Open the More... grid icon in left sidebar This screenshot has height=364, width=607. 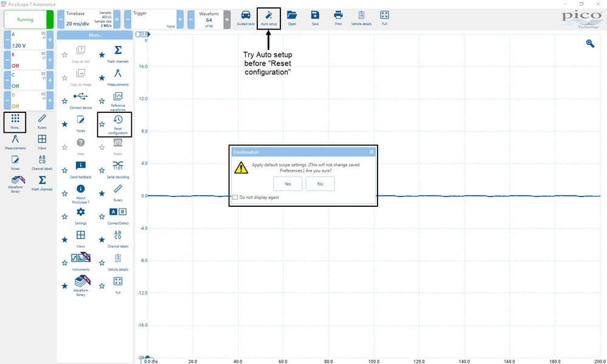point(15,122)
